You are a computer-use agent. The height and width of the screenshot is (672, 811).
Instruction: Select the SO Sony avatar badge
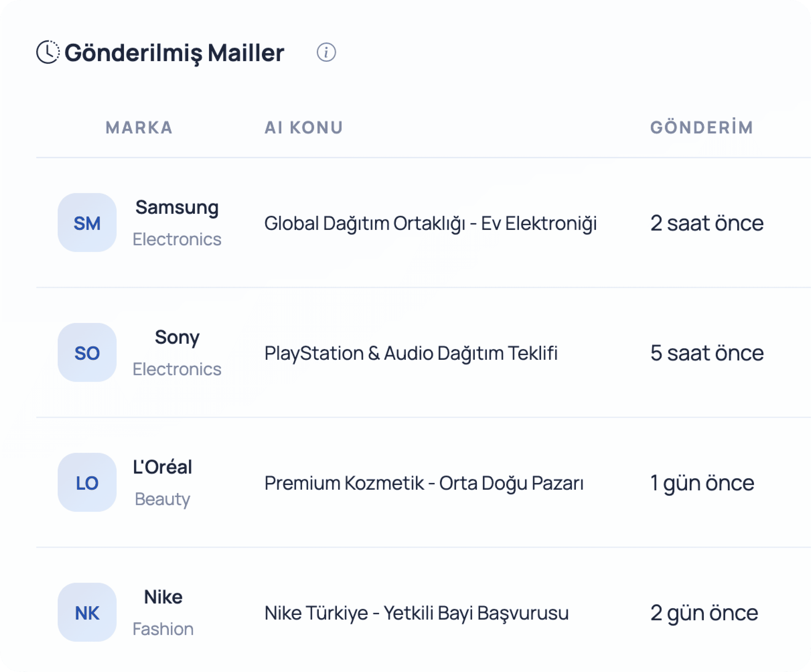(x=87, y=352)
